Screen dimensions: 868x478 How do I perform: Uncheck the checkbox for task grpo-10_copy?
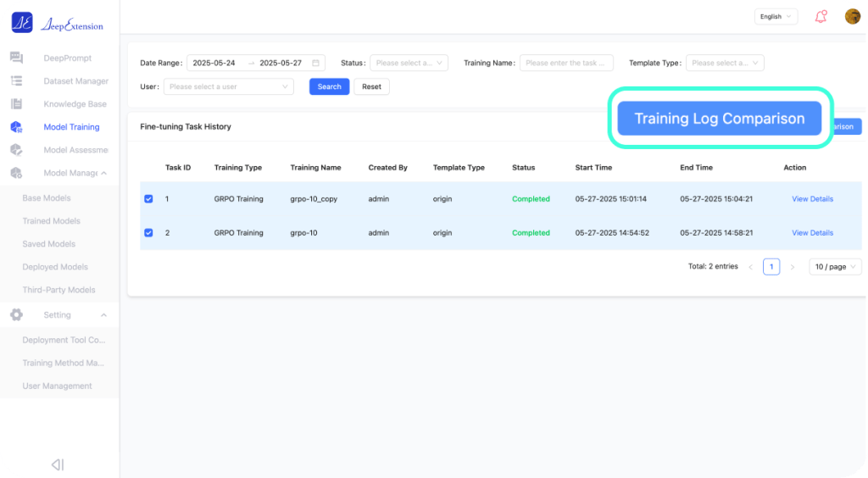148,199
